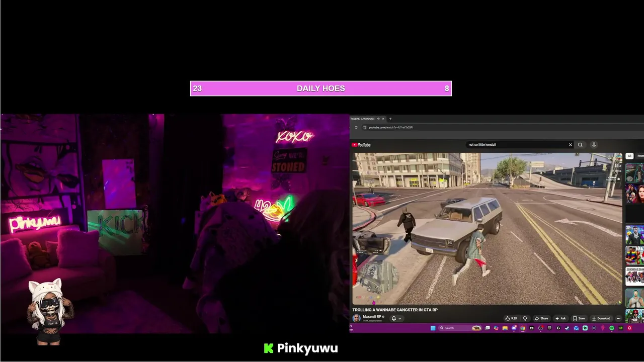The height and width of the screenshot is (362, 644).
Task: Open Task View from the taskbar
Action: point(487,328)
